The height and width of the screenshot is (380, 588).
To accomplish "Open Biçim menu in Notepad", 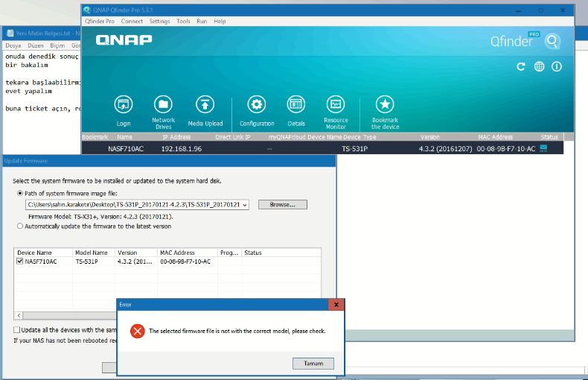I will tap(57, 45).
